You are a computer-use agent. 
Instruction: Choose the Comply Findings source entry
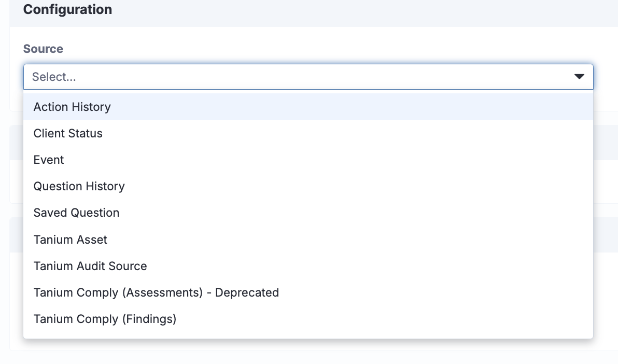click(105, 319)
